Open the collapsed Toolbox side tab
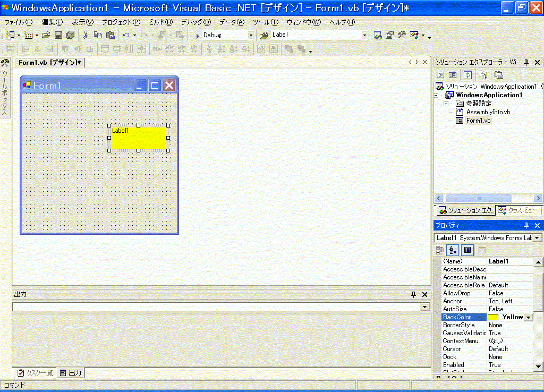Screen dimensions: 544x392 5,88
